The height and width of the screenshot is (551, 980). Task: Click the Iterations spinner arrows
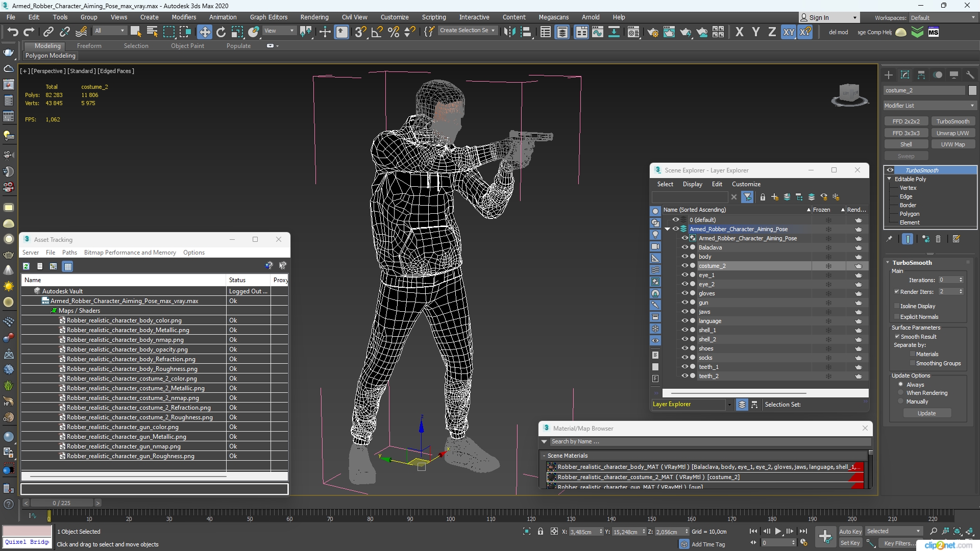(961, 280)
